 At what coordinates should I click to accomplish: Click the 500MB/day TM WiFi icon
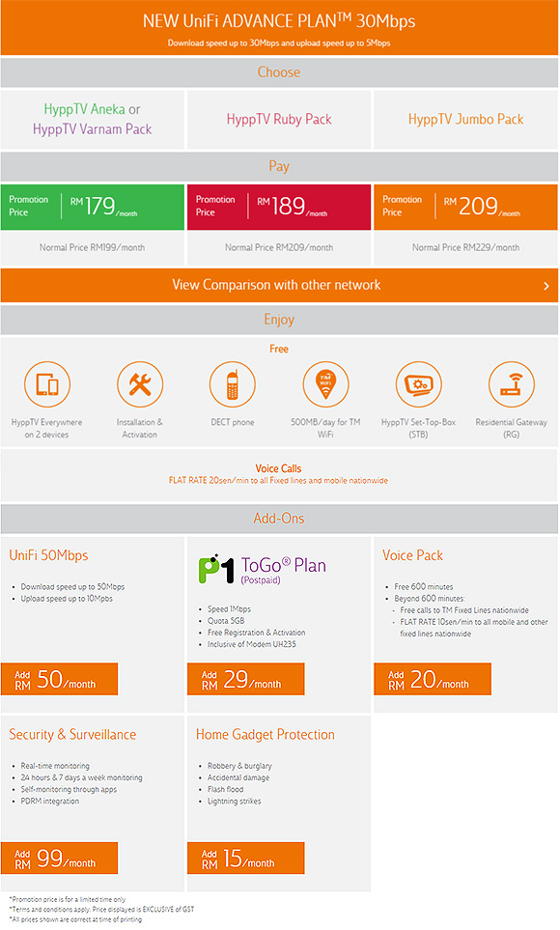325,384
